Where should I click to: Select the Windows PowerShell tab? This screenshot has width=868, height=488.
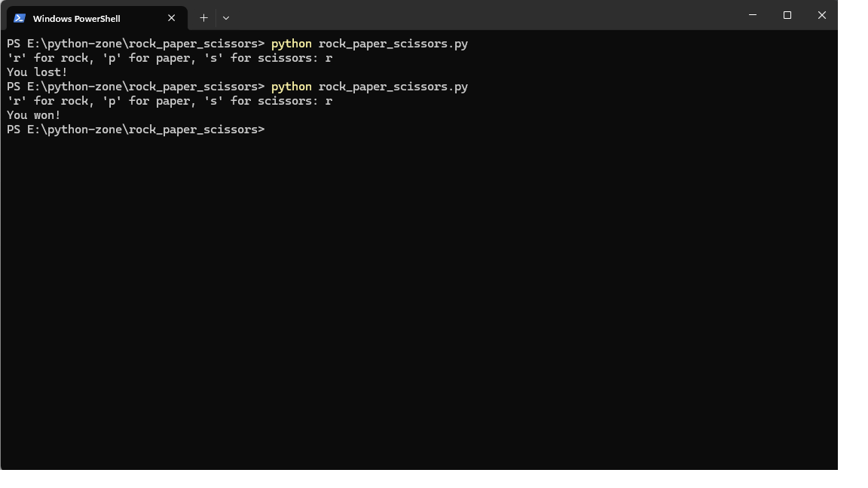click(x=83, y=18)
